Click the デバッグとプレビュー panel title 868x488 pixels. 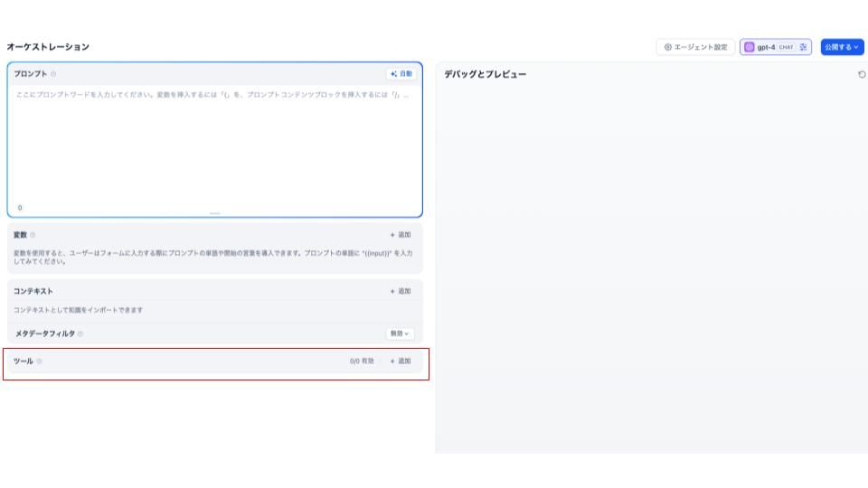click(485, 74)
